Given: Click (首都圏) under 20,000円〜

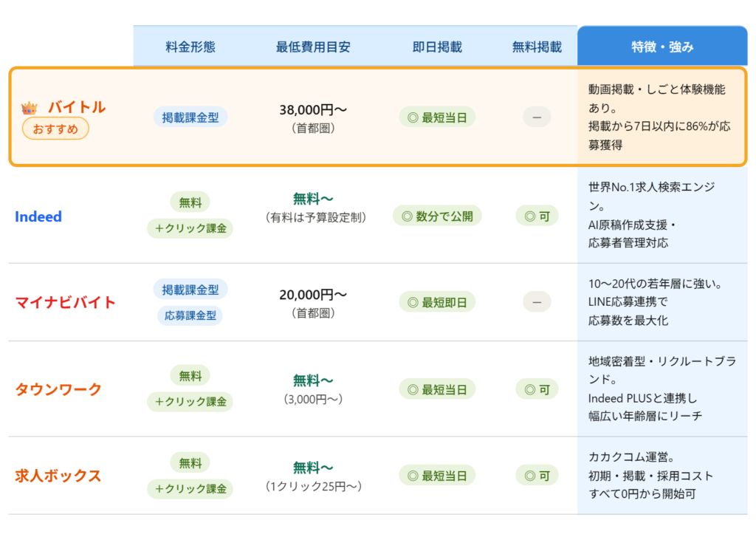Looking at the screenshot, I should (313, 313).
